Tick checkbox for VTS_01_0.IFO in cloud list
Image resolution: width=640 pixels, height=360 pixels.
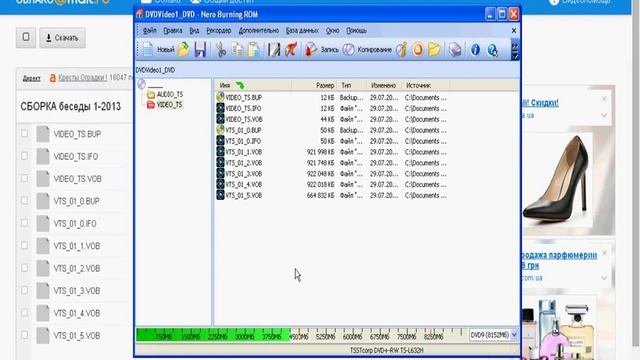point(24,223)
